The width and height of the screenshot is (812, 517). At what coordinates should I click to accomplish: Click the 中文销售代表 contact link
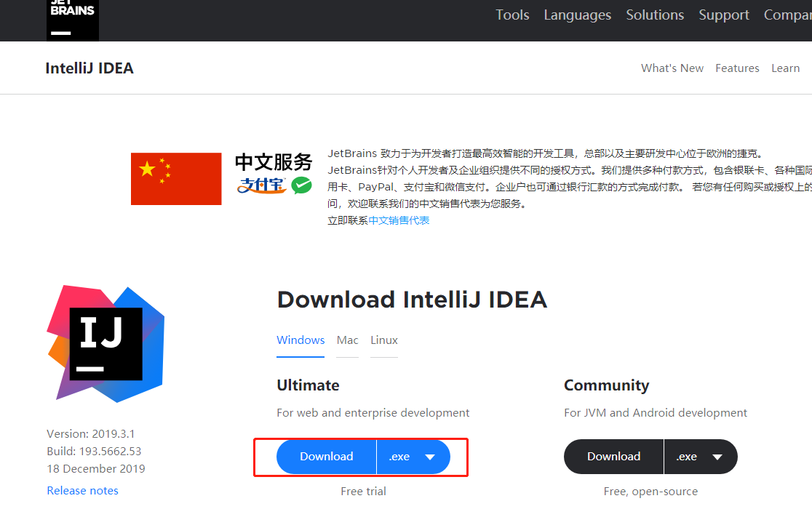398,220
